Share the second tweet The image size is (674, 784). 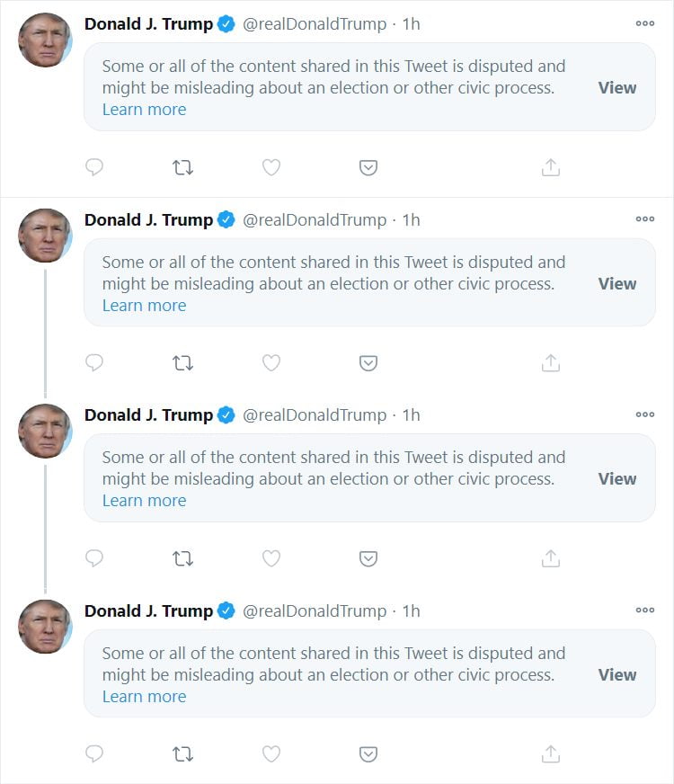[x=551, y=363]
